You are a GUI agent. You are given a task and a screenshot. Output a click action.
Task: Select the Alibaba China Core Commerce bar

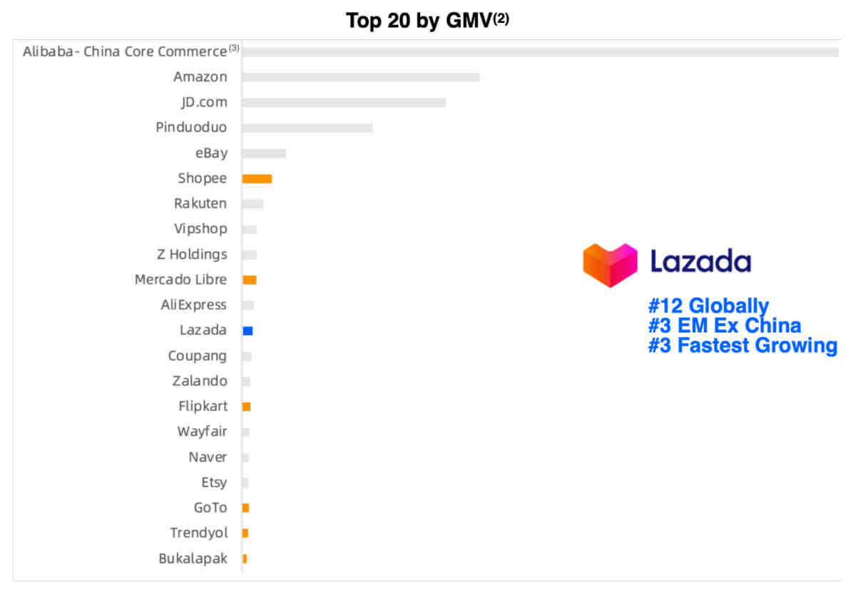(x=541, y=51)
